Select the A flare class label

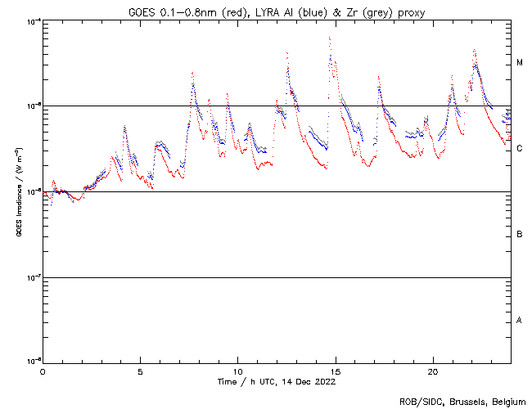click(519, 320)
